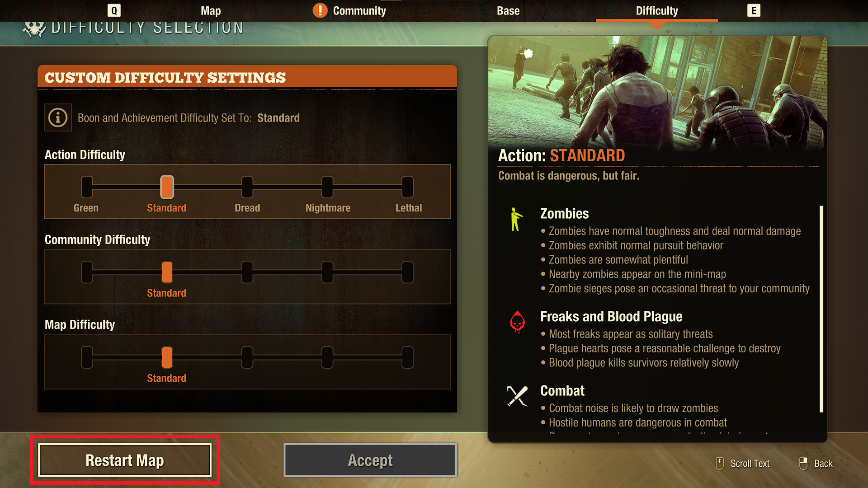This screenshot has height=488, width=868.
Task: Set Map Difficulty to the last notch
Action: [408, 357]
